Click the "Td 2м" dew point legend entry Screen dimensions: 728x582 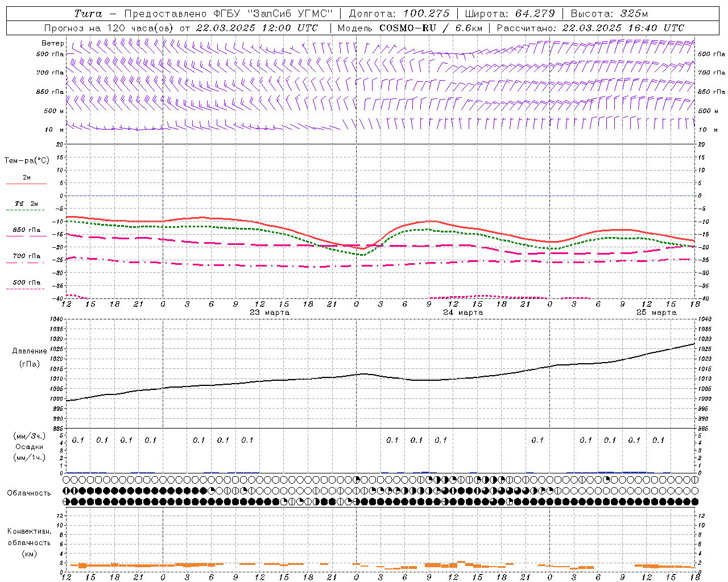(x=27, y=203)
